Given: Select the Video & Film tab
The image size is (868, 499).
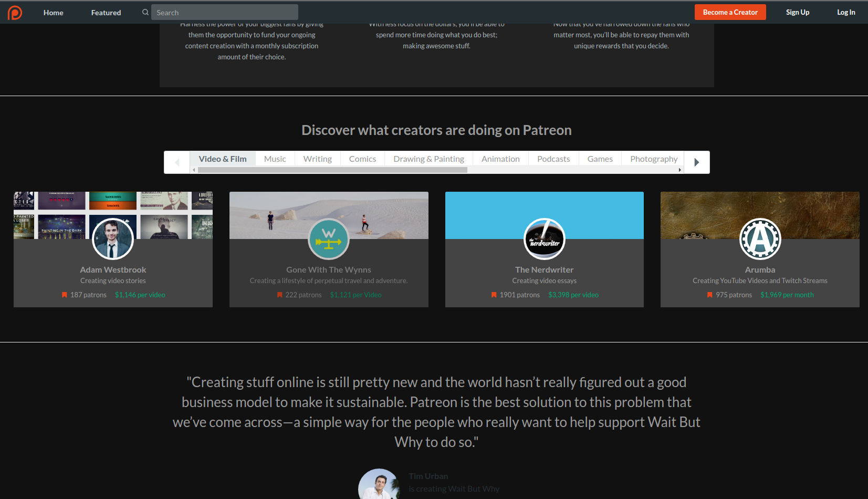Looking at the screenshot, I should (x=223, y=159).
